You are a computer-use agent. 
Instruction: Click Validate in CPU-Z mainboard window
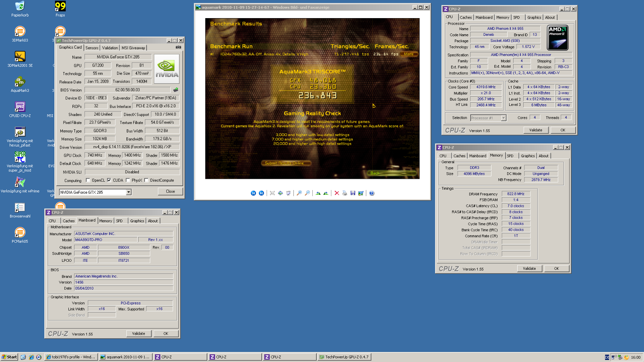pyautogui.click(x=138, y=334)
